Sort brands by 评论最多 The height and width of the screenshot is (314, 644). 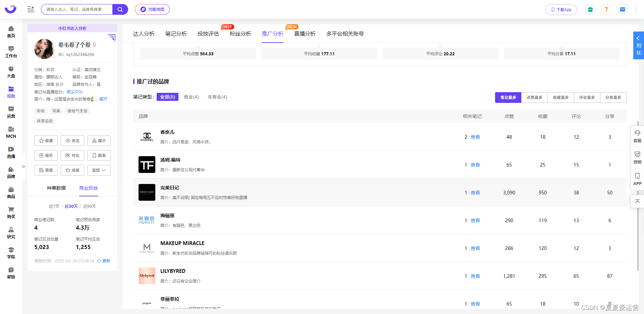[587, 98]
